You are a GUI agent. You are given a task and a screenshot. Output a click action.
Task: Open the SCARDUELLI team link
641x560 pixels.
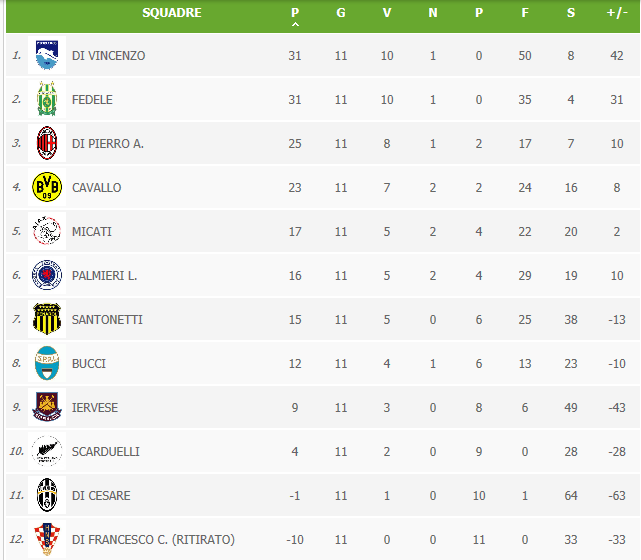click(x=105, y=452)
